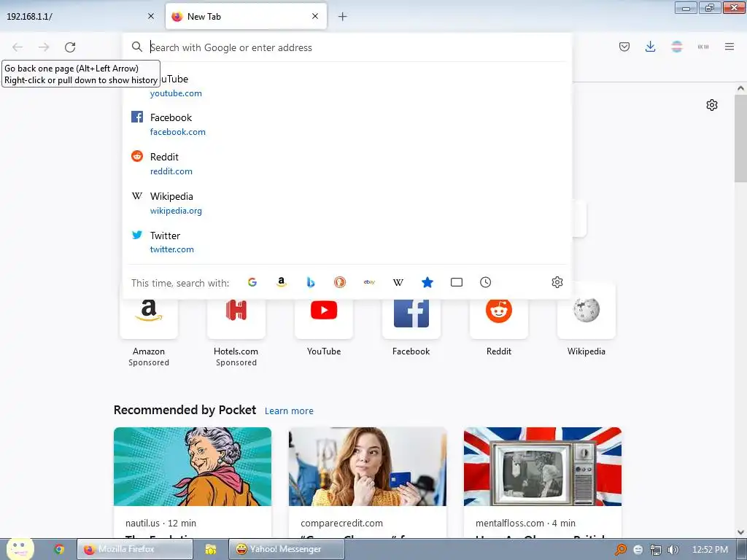Choose Facebook suggestion in address dropdown
The height and width of the screenshot is (560, 747).
pyautogui.click(x=347, y=124)
